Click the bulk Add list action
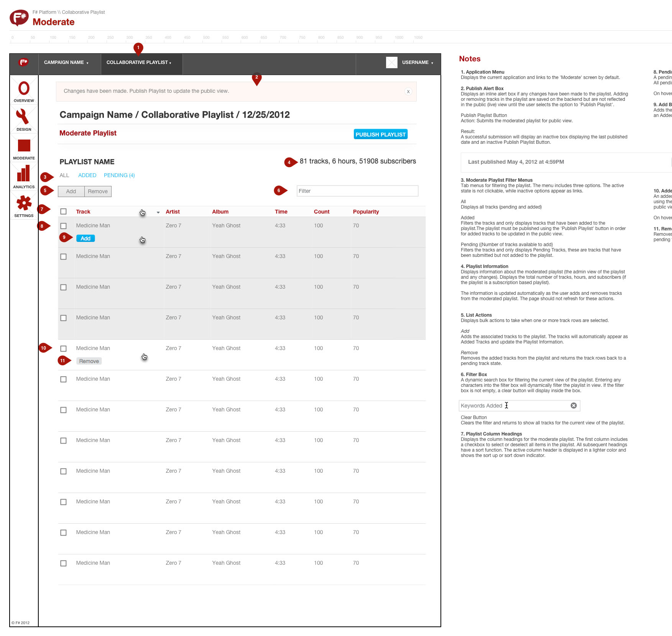The image size is (672, 636). (71, 191)
